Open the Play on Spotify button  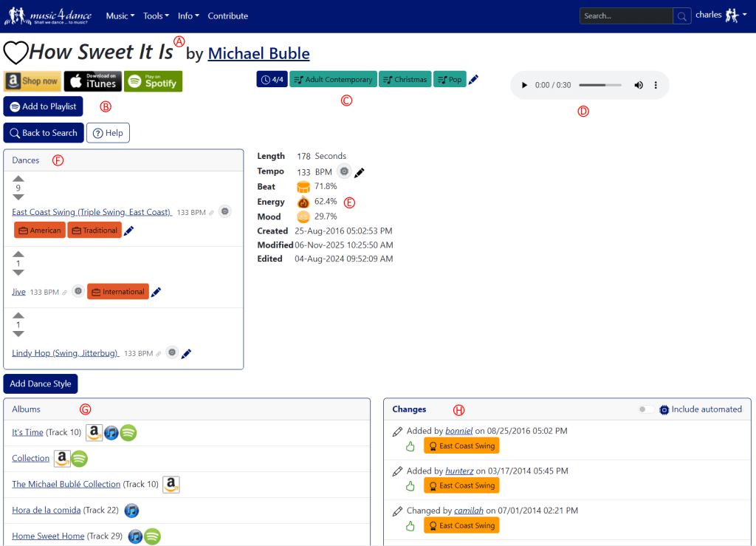pos(154,81)
